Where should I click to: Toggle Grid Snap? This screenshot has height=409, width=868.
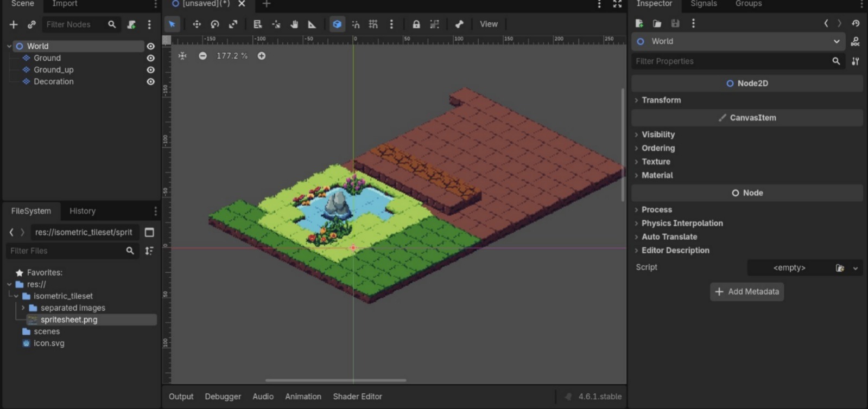tap(373, 24)
